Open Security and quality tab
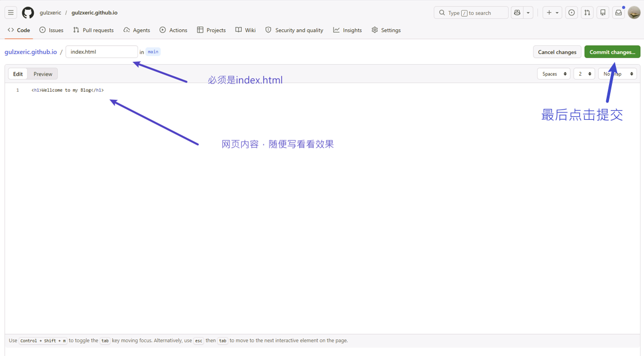Screen dimensions: 644x356 coord(294,30)
